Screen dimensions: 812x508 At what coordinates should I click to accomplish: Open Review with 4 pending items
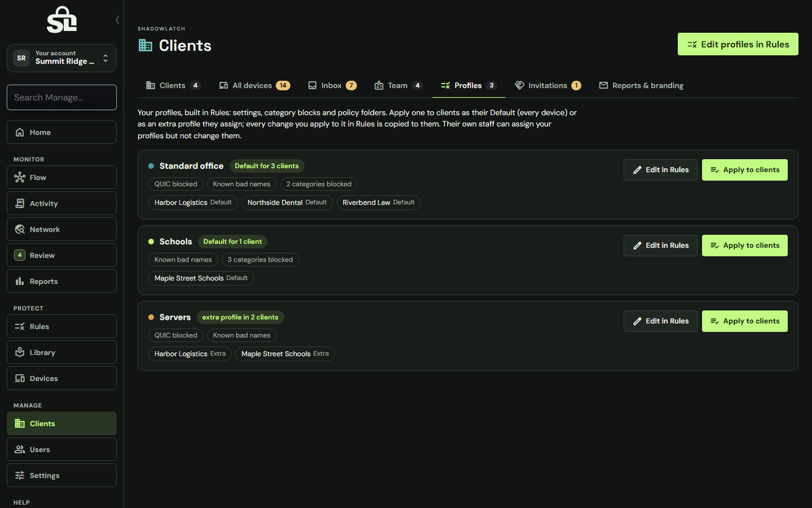tap(61, 255)
